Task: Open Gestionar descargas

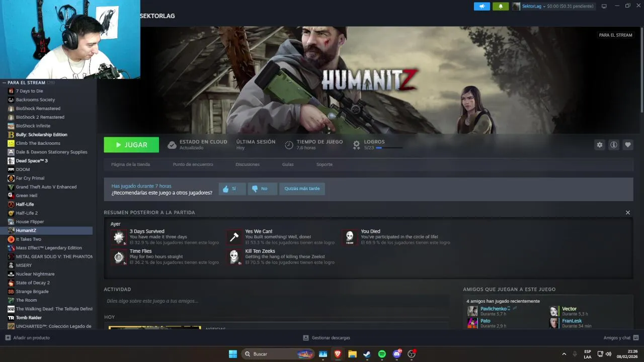Action: coord(327,338)
